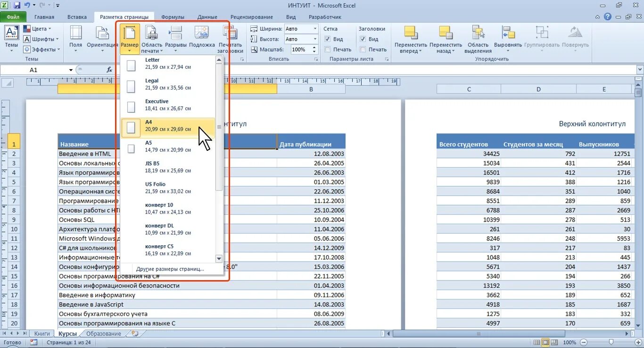Click the zoom in plus button
644x348 pixels.
pyautogui.click(x=637, y=342)
